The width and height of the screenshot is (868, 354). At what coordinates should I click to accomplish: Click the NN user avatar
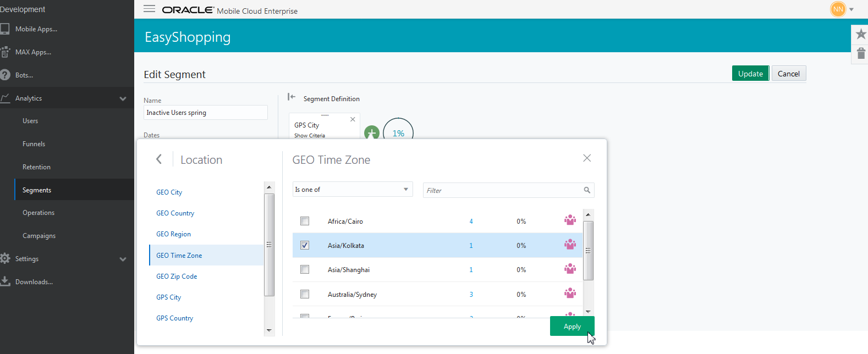click(x=838, y=9)
